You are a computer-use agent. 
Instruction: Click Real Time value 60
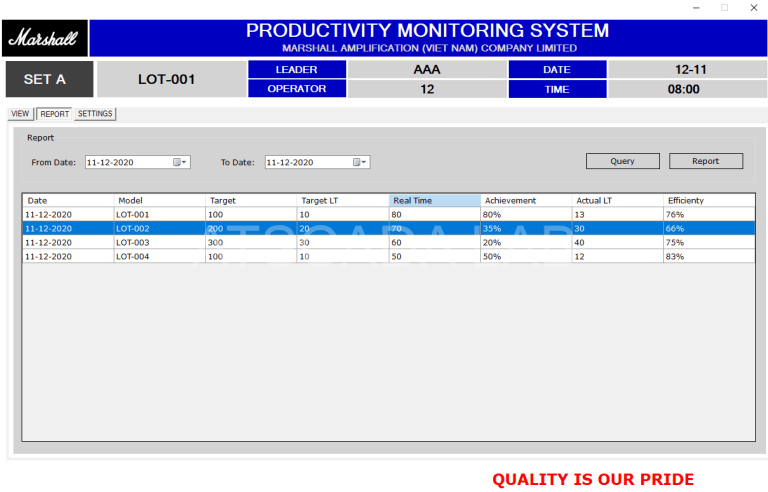point(435,243)
